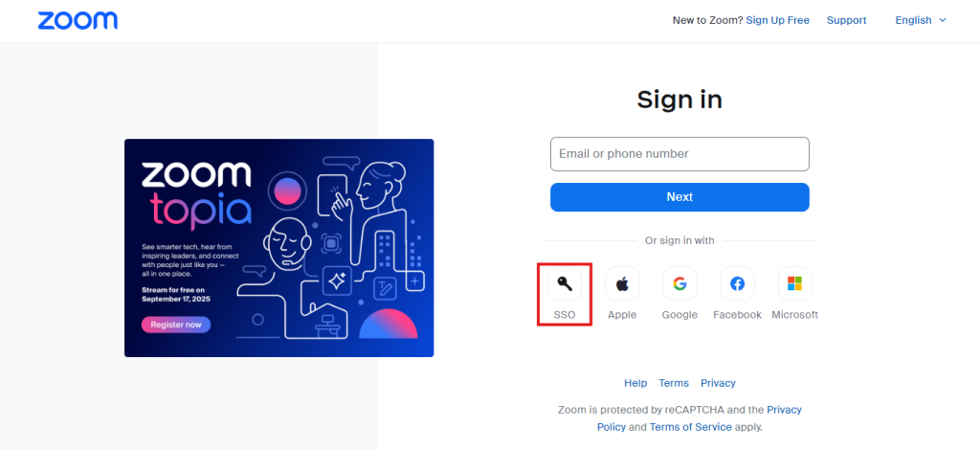
Task: Click the SSO label text
Action: click(564, 314)
